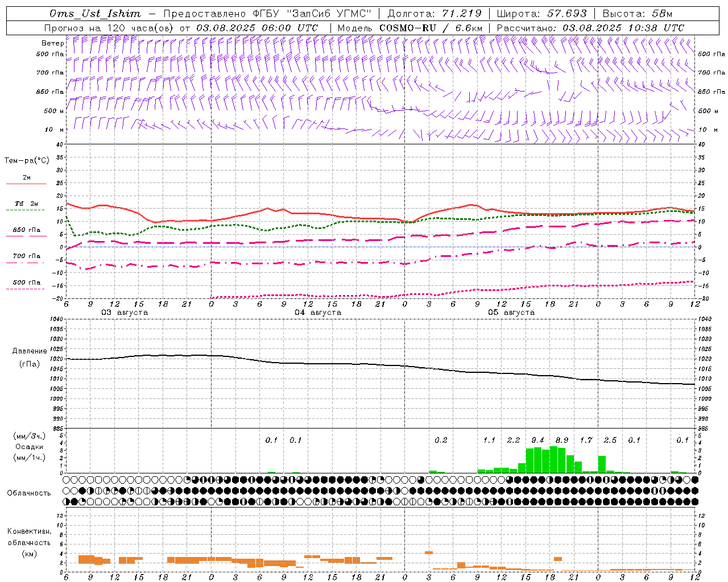Click the 04 августа date label
728x582 pixels.
tap(318, 313)
